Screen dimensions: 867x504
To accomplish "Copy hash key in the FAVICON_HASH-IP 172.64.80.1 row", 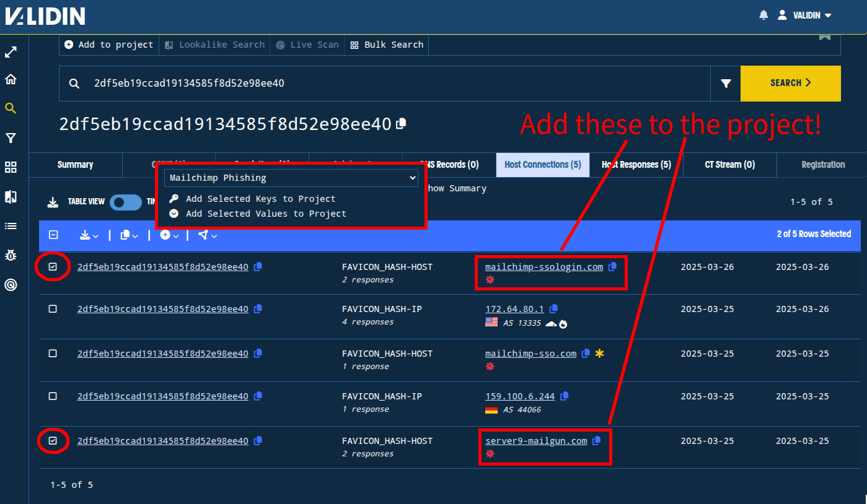I will click(258, 308).
